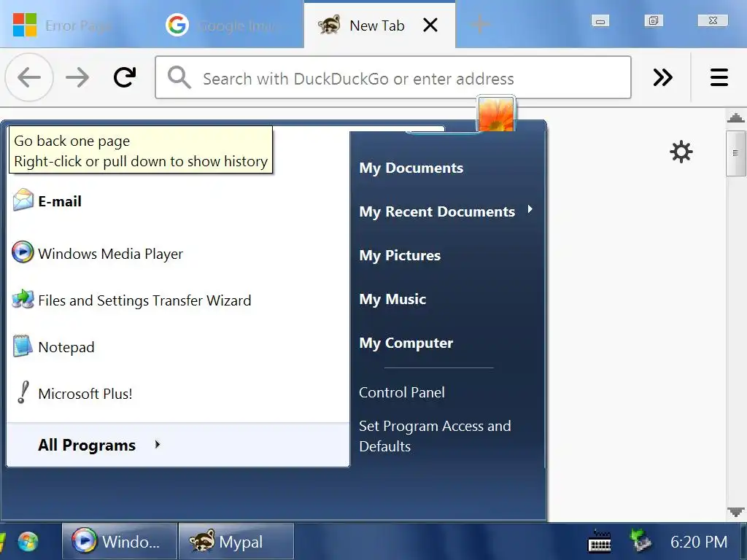The width and height of the screenshot is (747, 560).
Task: Open My Computer
Action: [x=406, y=343]
